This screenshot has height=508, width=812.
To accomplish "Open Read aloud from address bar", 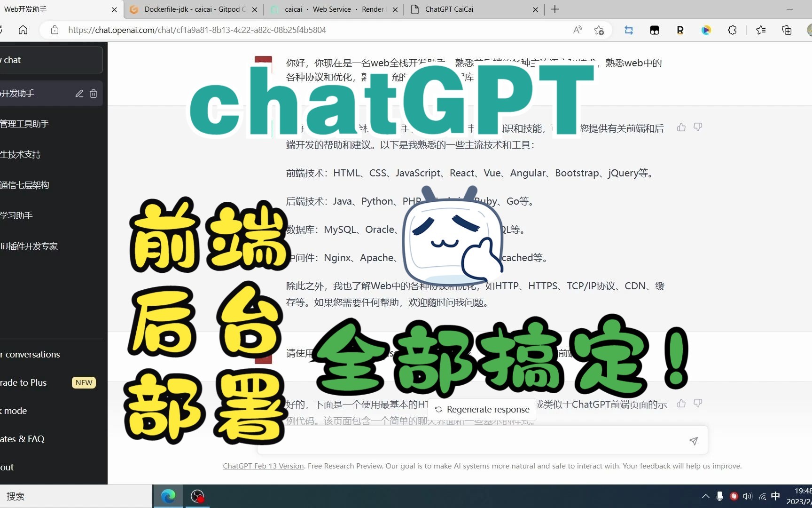I will pos(578,30).
